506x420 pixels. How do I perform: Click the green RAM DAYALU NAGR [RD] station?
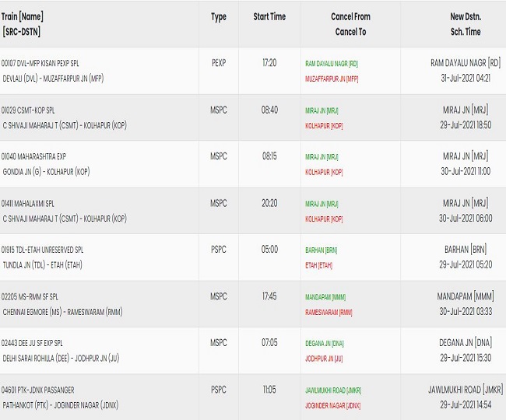click(x=332, y=64)
